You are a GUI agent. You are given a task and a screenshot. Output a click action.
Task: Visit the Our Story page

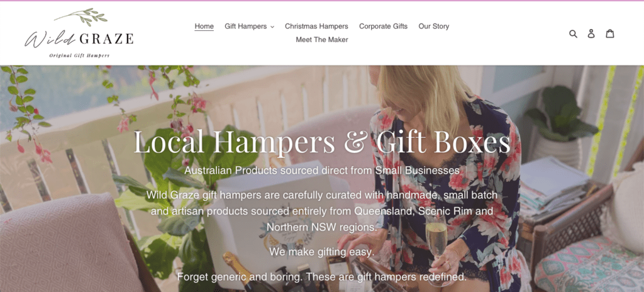[x=434, y=26]
